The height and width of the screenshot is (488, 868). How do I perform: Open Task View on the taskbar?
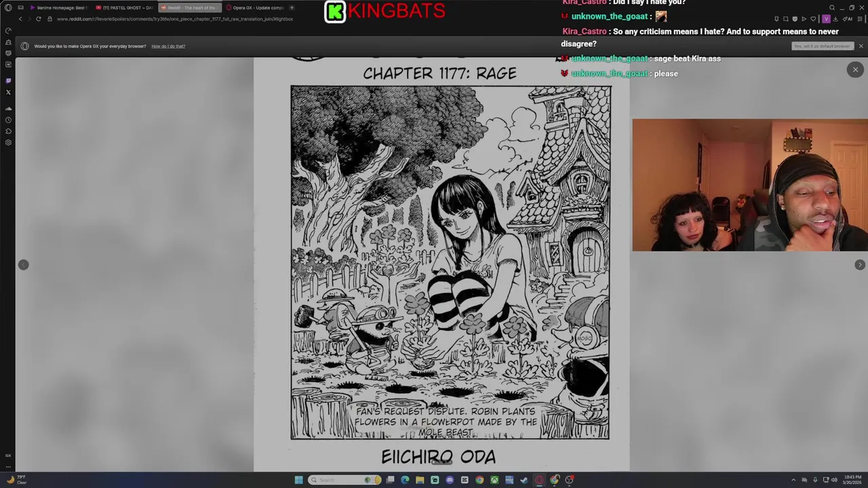[x=390, y=480]
